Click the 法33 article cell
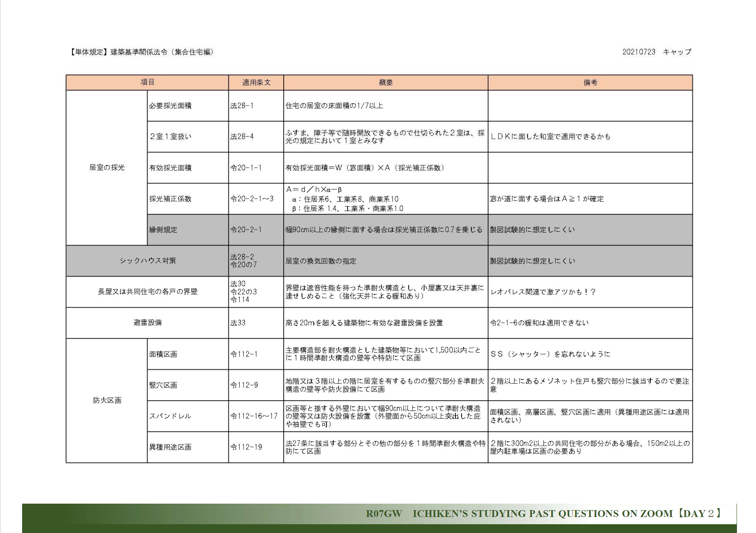The height and width of the screenshot is (533, 756). point(238,323)
